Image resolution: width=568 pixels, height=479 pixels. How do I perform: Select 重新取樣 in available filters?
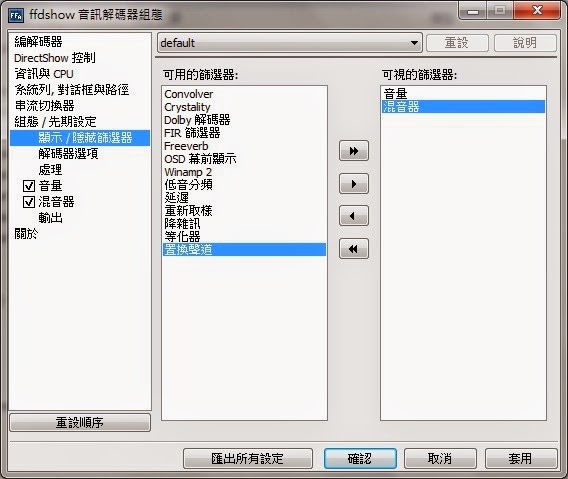[245, 211]
